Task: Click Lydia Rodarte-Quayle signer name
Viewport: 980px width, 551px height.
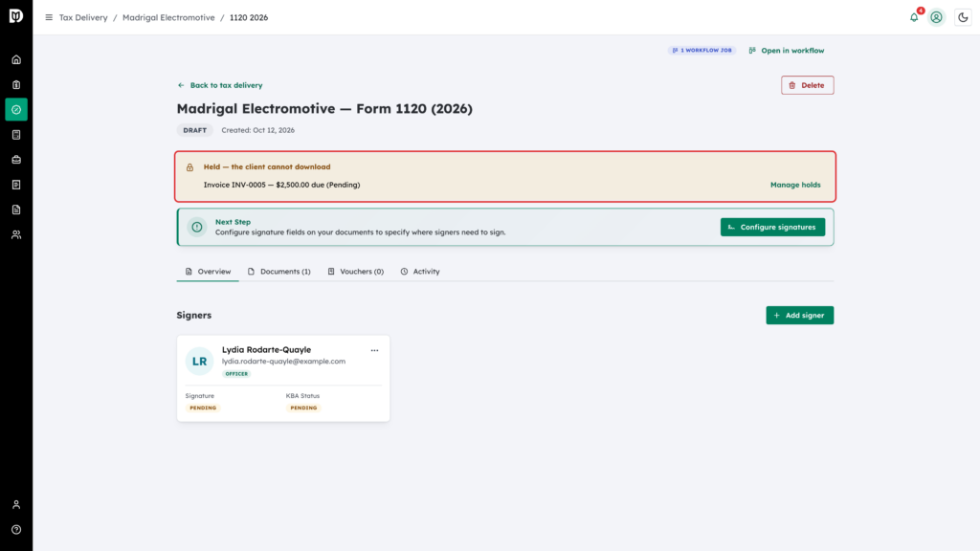Action: point(266,350)
